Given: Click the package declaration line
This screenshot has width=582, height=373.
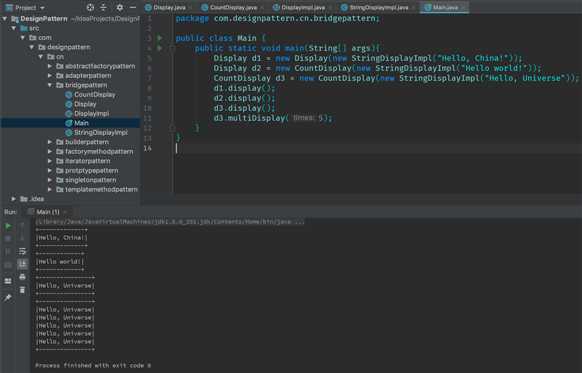Looking at the screenshot, I should [277, 18].
